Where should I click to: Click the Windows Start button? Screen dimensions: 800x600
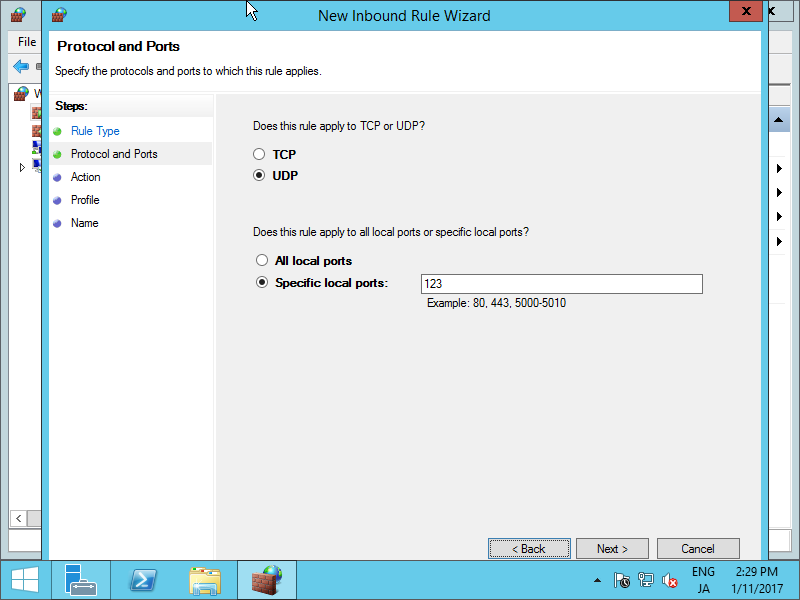click(24, 580)
